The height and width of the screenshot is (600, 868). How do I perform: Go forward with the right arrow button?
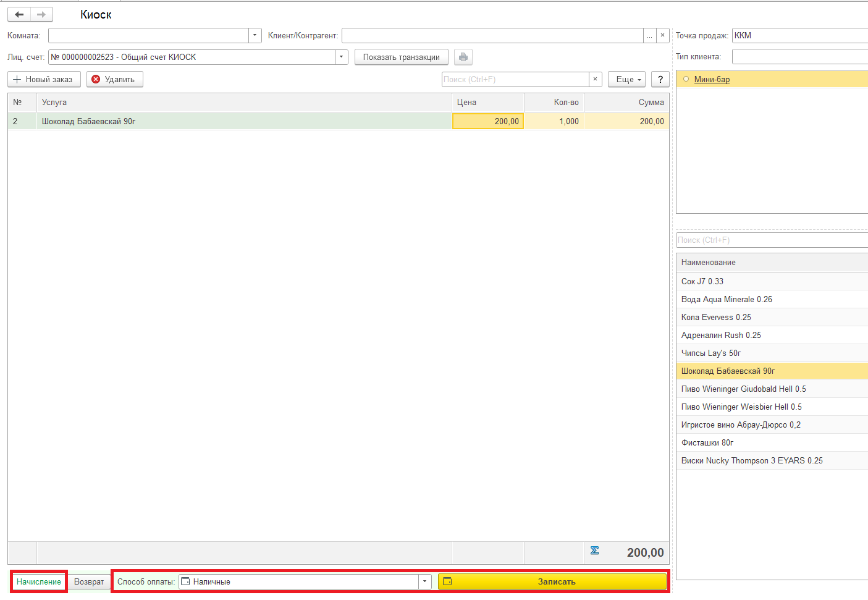[41, 14]
